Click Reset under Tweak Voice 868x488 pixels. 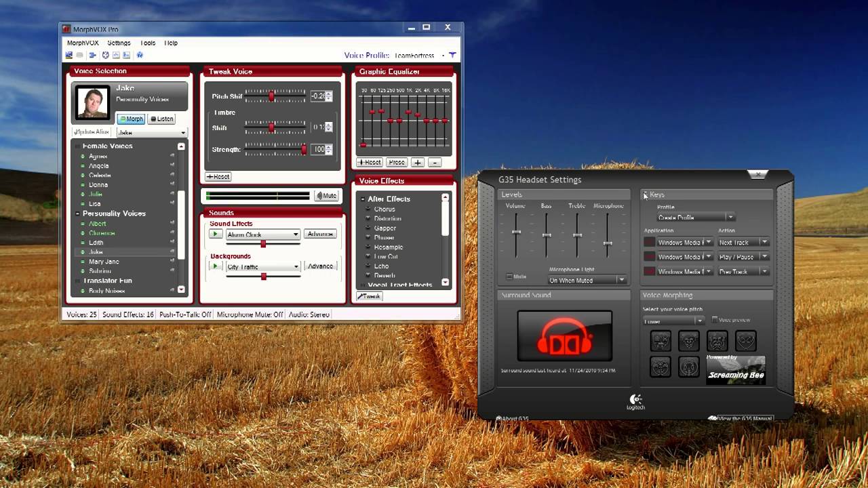tap(218, 176)
